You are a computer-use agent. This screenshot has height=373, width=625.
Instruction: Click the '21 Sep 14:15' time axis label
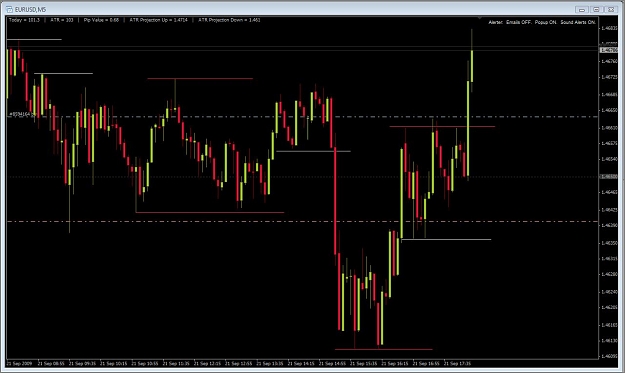(x=301, y=363)
